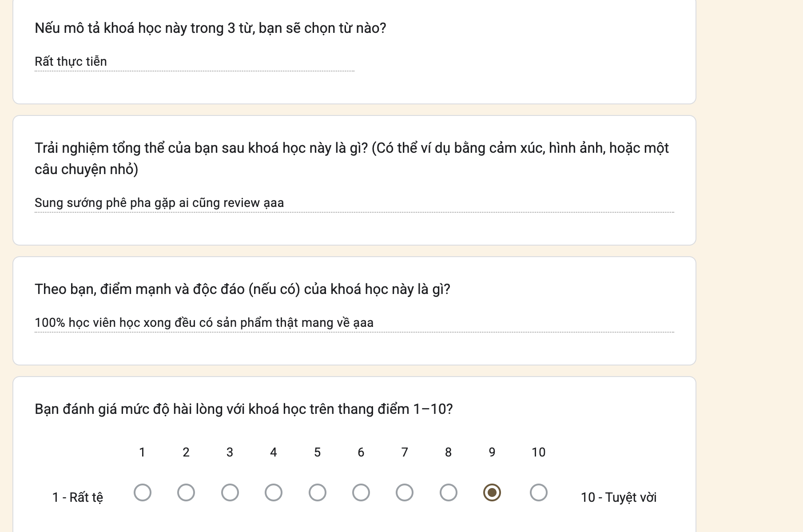
Task: Click the '1 - Rất tệ' scale label
Action: pyautogui.click(x=78, y=497)
